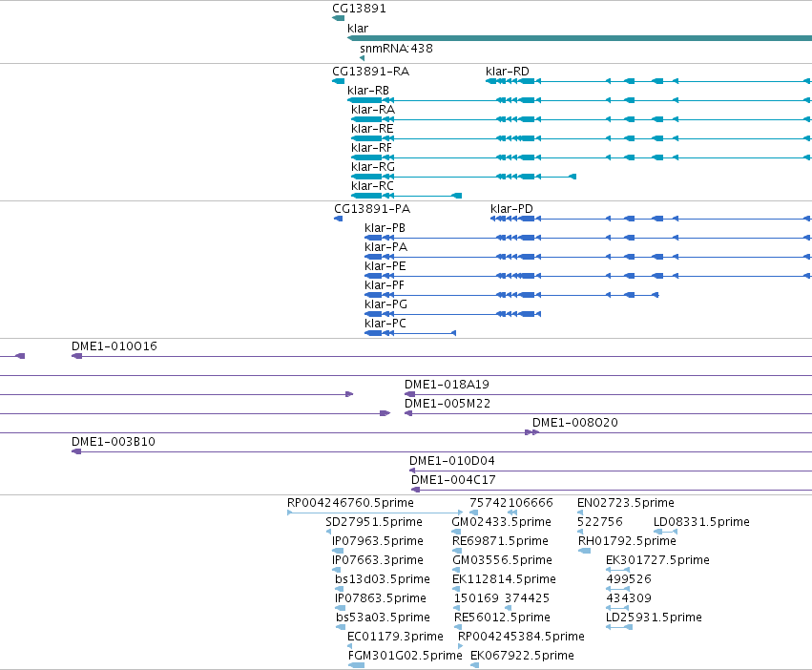Select the klar-PC protein
Image resolution: width=812 pixels, height=670 pixels.
point(385,324)
